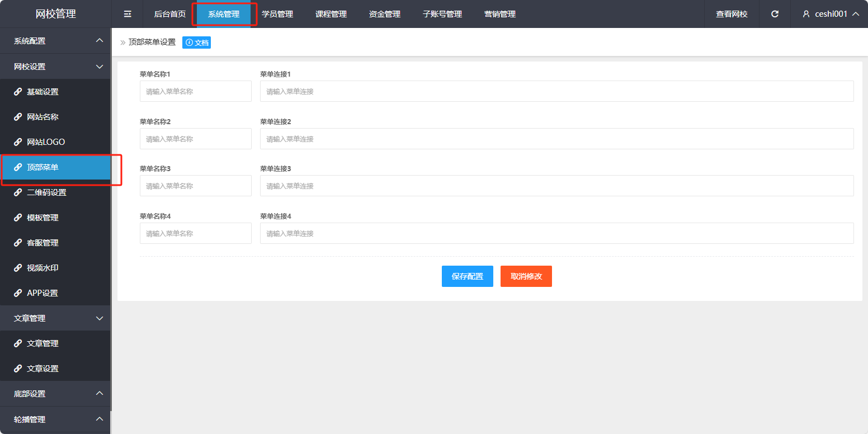Open 二维码设置 page
The height and width of the screenshot is (434, 868).
(55, 192)
